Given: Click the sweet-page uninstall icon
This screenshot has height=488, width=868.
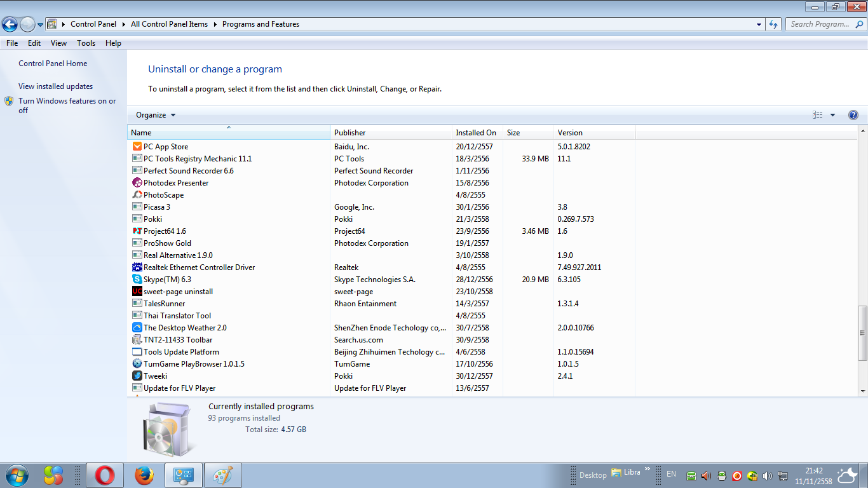Looking at the screenshot, I should [137, 292].
